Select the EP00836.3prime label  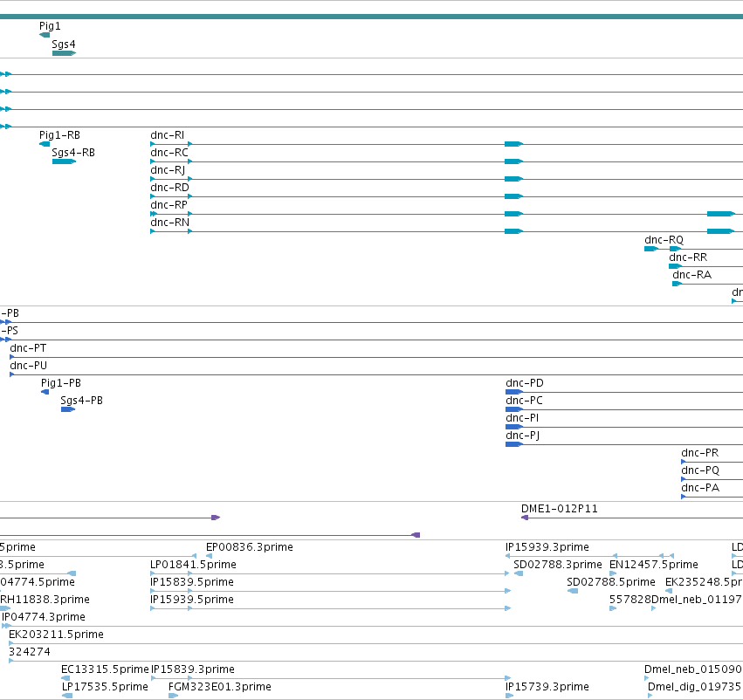[250, 547]
